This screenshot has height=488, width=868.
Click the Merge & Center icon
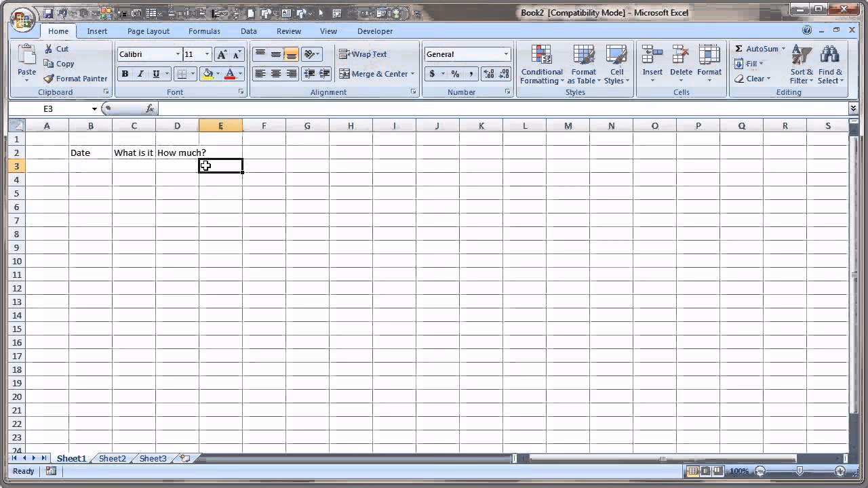[x=345, y=74]
